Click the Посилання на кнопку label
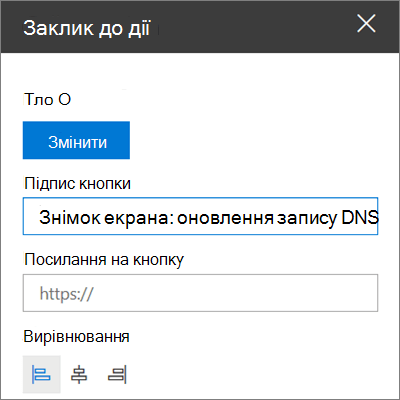Image resolution: width=400 pixels, height=400 pixels. 104,260
